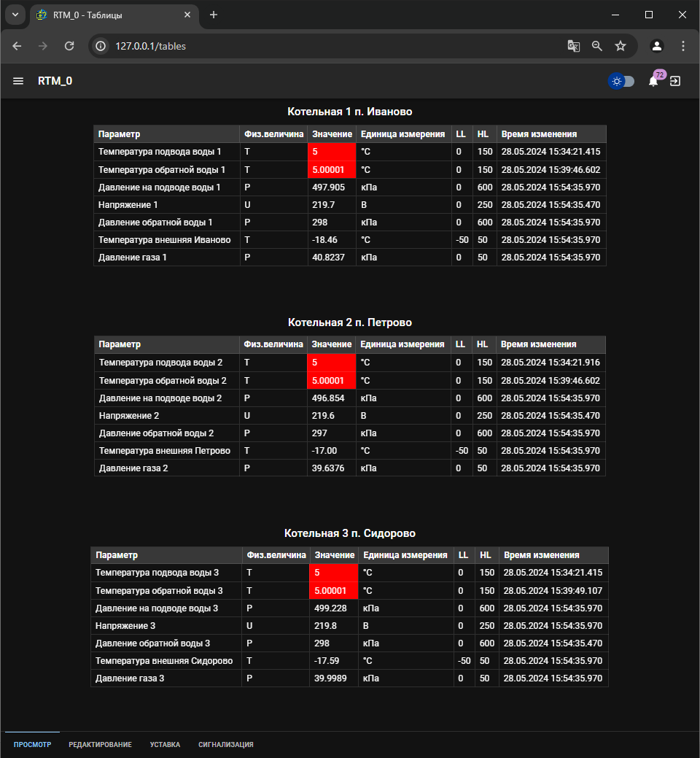This screenshot has height=758, width=700.
Task: Click red value 5 for Температура подвода воды 2
Action: (x=331, y=363)
